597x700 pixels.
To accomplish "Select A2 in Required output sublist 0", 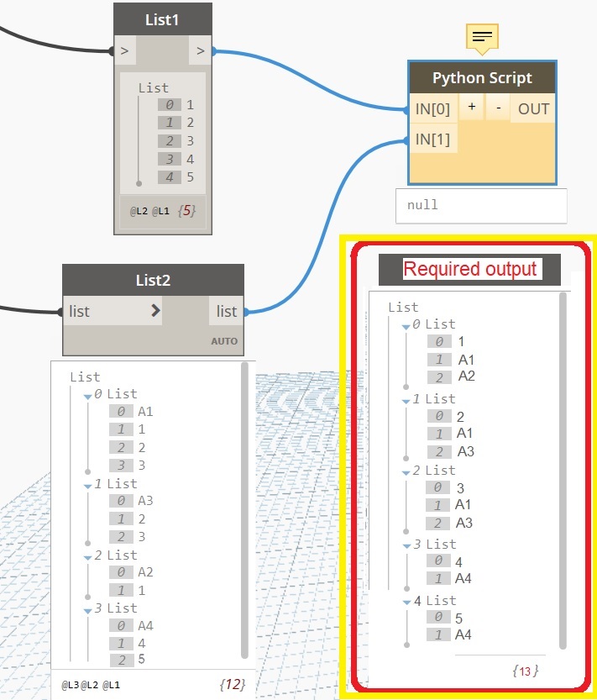I will pos(466,376).
